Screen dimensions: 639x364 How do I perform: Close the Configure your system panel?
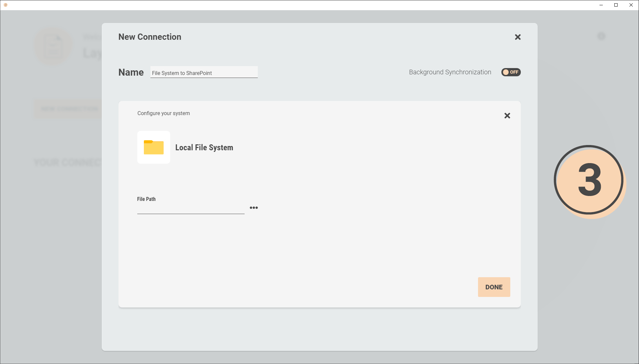[x=507, y=116]
